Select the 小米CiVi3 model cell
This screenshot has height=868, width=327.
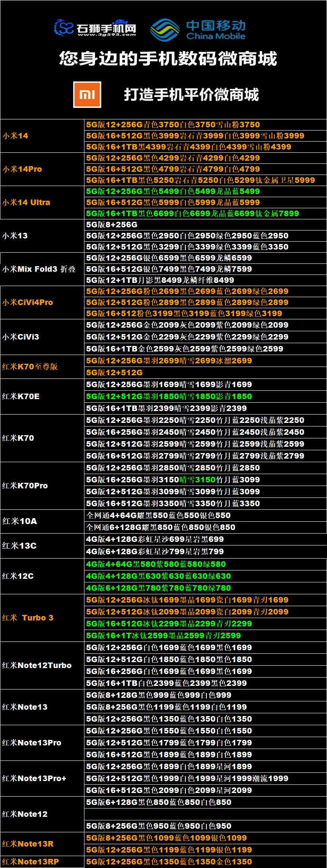point(42,337)
